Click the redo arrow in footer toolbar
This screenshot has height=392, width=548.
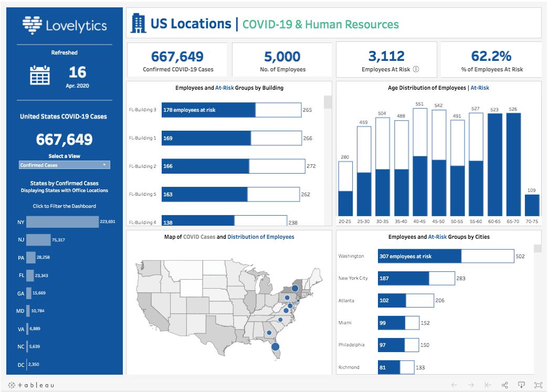click(x=471, y=385)
